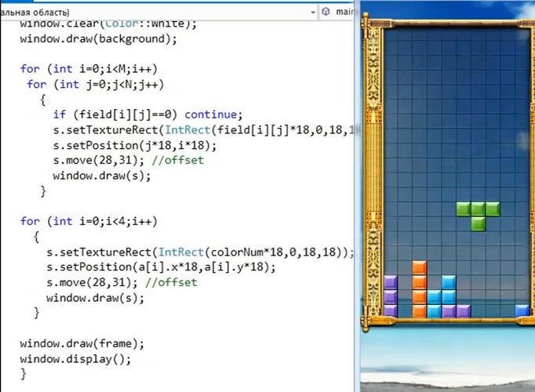Click the "window.clear(Color::White);" line at top
Screen dimensions: 535x392
[x=108, y=24]
